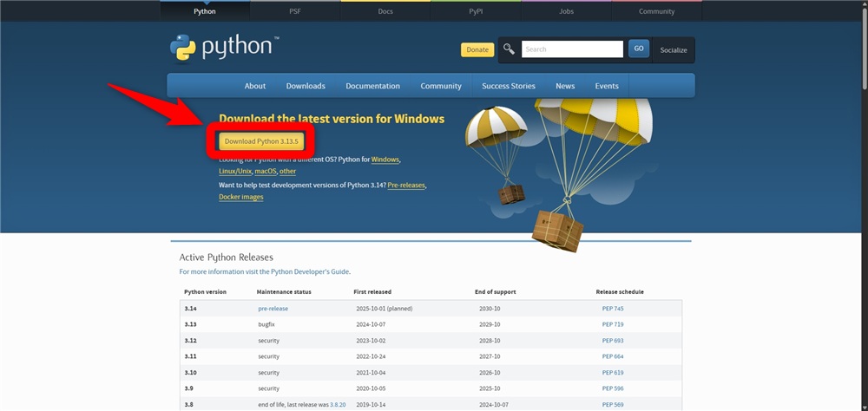868x411 pixels.
Task: Open the About navigation menu
Action: (x=254, y=86)
